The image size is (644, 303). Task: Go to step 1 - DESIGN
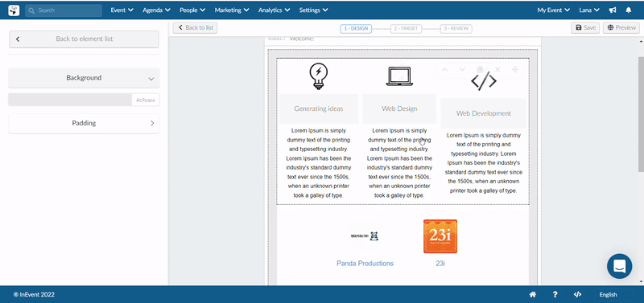tap(356, 29)
